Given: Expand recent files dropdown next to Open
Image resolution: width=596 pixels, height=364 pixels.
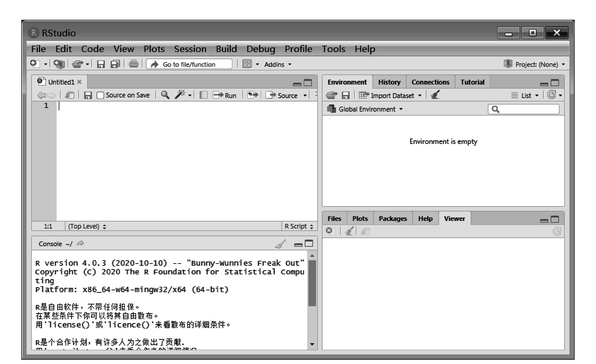Looking at the screenshot, I should pos(87,64).
